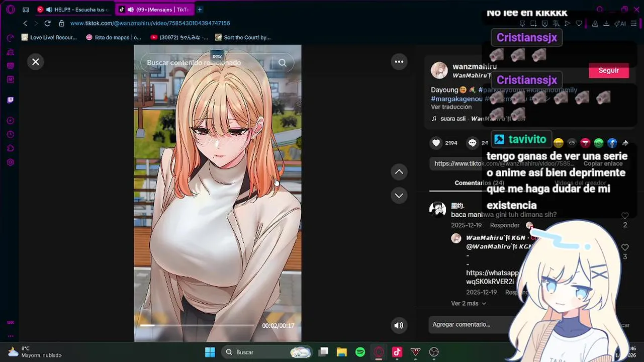Image resolution: width=644 pixels, height=362 pixels.
Task: Click the search magnifier in video search bar
Action: [283, 63]
